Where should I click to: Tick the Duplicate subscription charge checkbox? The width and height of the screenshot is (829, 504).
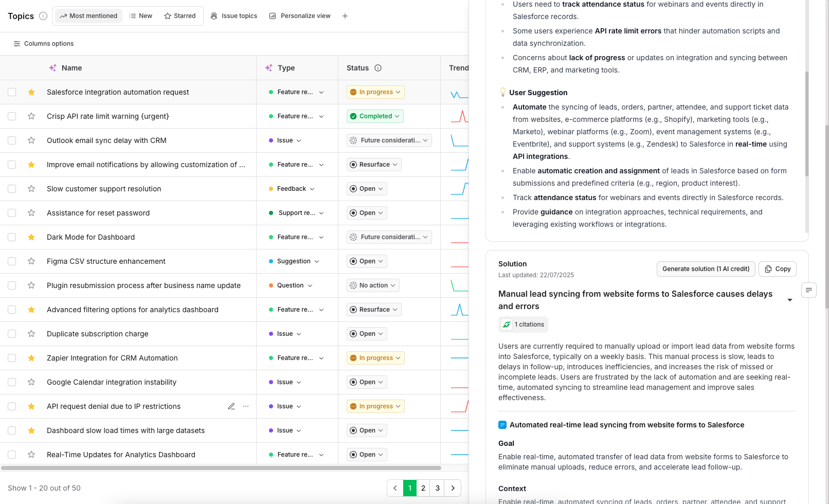tap(12, 334)
